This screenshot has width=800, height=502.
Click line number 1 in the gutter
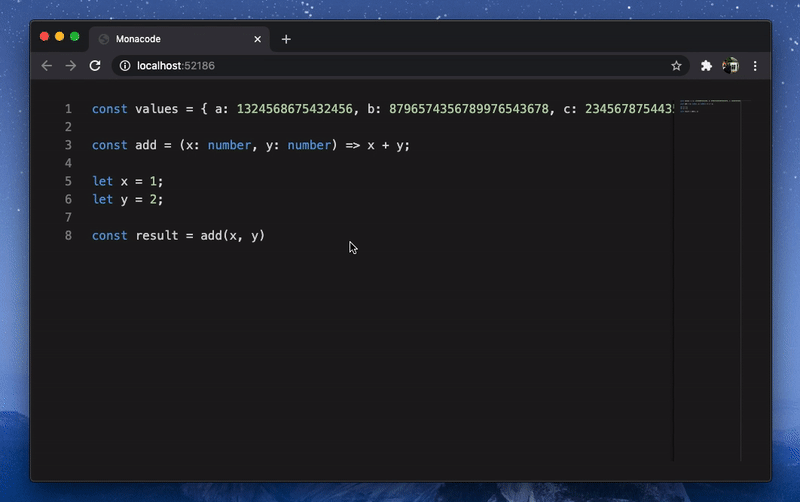pos(68,109)
